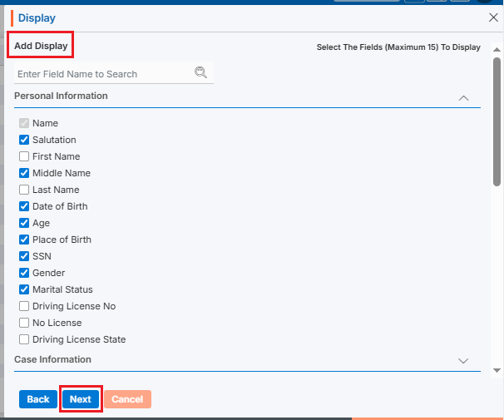
Task: Check the Last Name checkbox
Action: pyautogui.click(x=24, y=190)
